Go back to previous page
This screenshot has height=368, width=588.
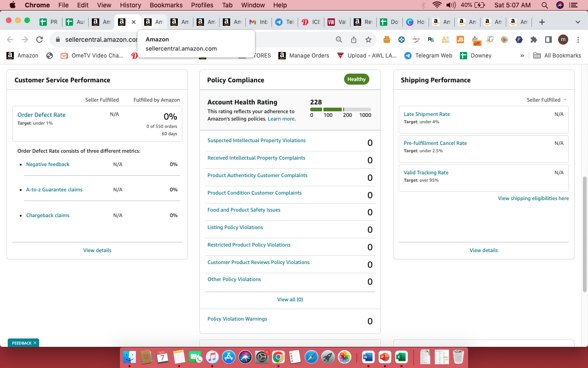click(x=10, y=40)
